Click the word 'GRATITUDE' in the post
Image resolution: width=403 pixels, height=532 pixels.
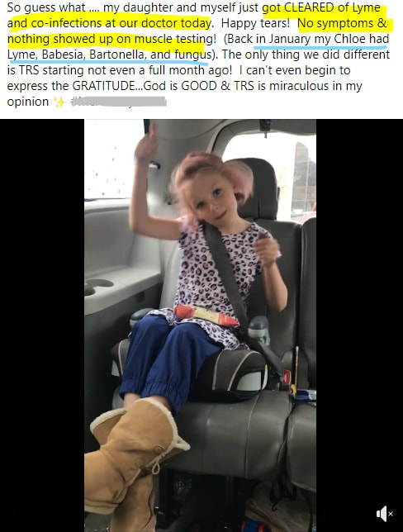(104, 86)
